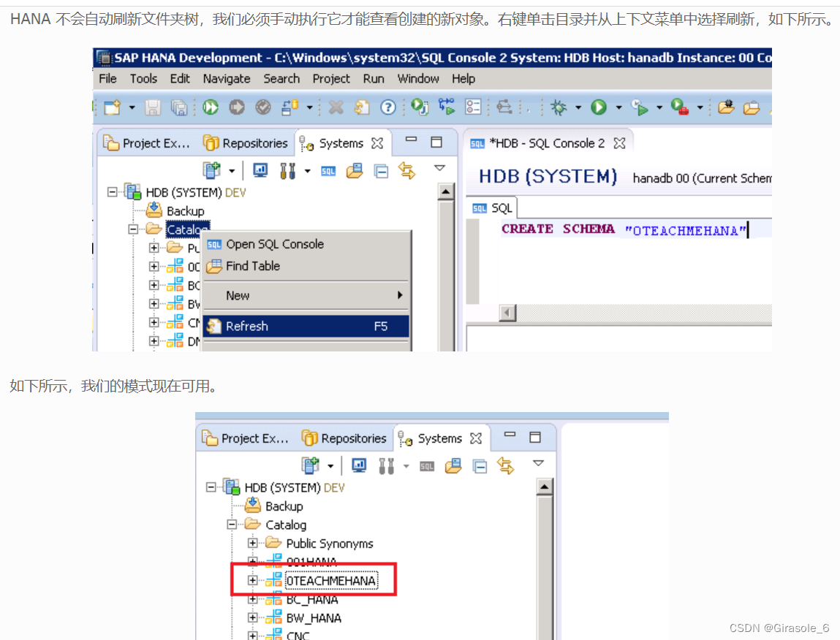Click Find Table folder icon in second screenshot's Systems toolbar
The width and height of the screenshot is (840, 640).
point(453,466)
